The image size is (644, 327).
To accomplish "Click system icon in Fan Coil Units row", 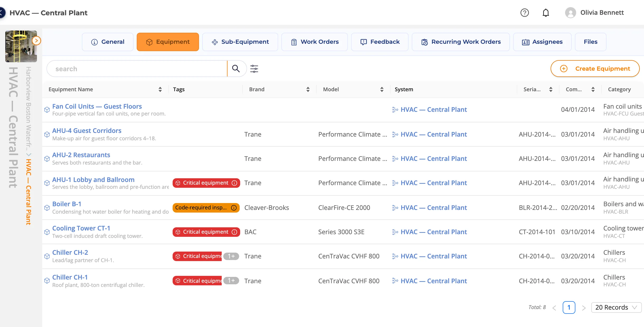I will pos(395,110).
